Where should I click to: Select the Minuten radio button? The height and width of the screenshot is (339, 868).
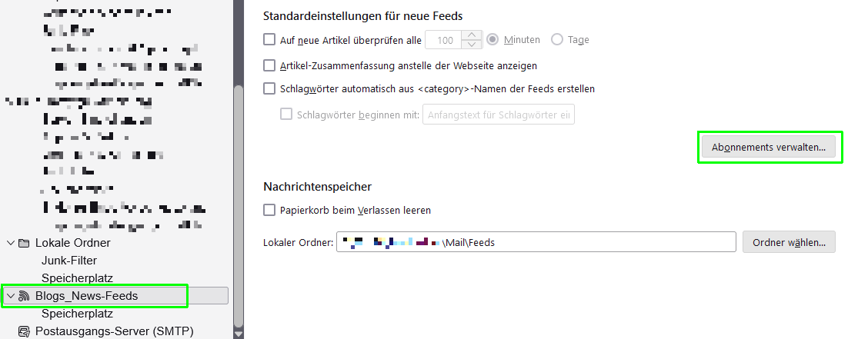(492, 40)
